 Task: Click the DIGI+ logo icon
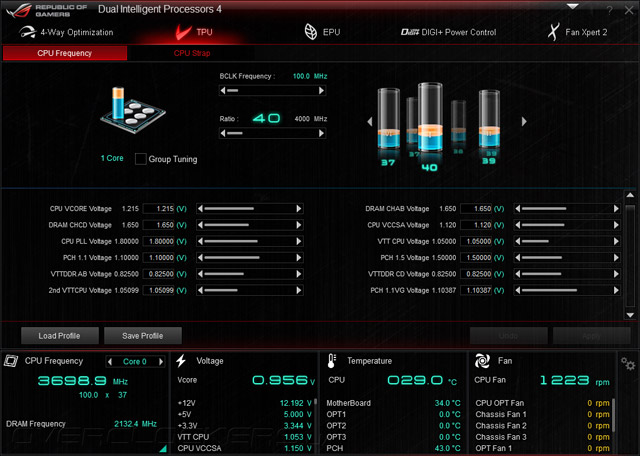(410, 32)
